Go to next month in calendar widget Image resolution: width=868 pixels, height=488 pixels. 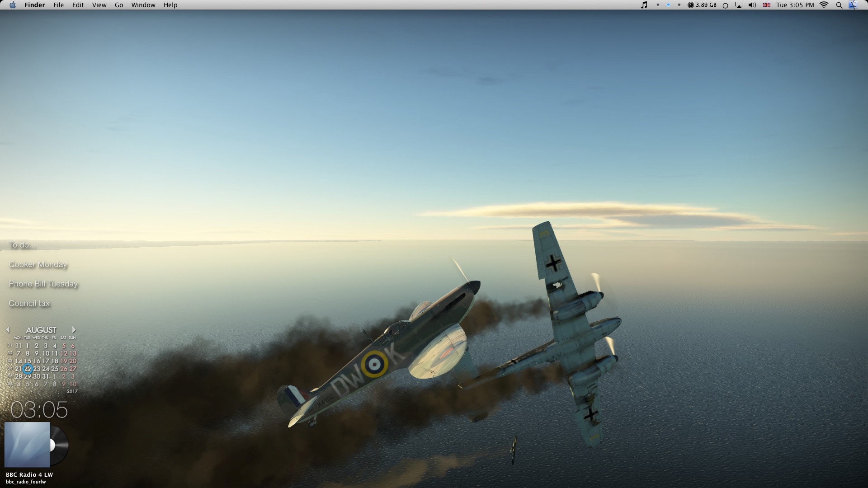coord(74,330)
